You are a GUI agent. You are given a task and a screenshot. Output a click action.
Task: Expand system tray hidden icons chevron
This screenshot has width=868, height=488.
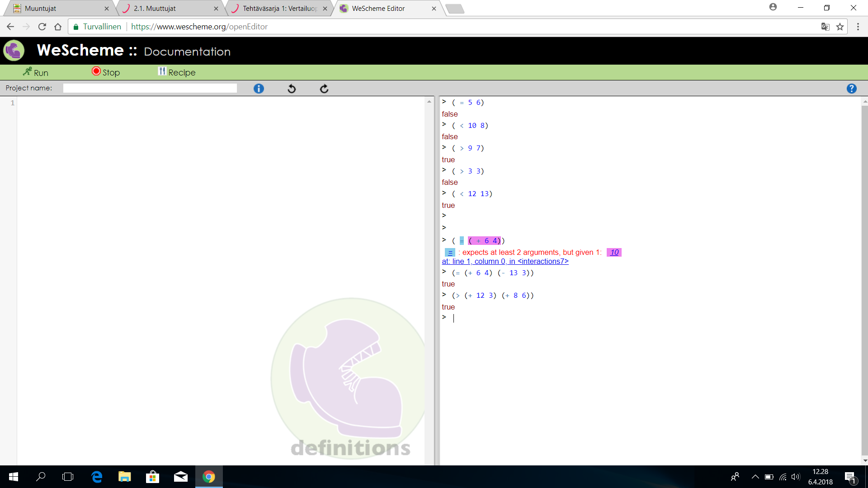click(x=755, y=477)
